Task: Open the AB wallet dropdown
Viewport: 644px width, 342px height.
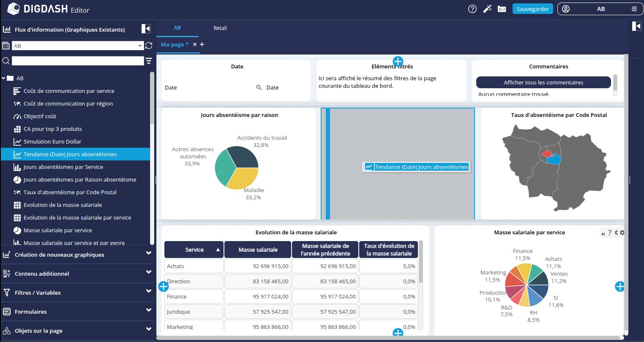Action: click(x=78, y=46)
